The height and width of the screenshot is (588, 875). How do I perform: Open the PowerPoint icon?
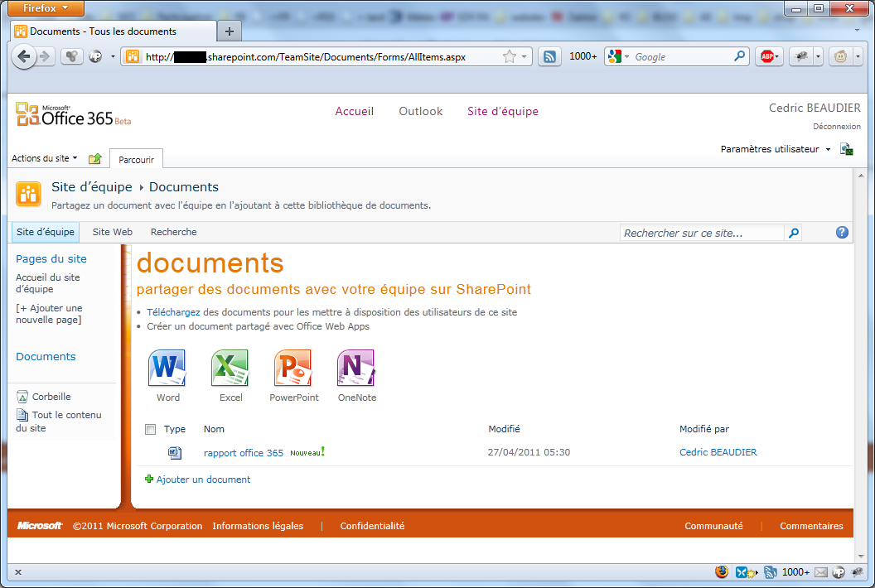pos(293,368)
